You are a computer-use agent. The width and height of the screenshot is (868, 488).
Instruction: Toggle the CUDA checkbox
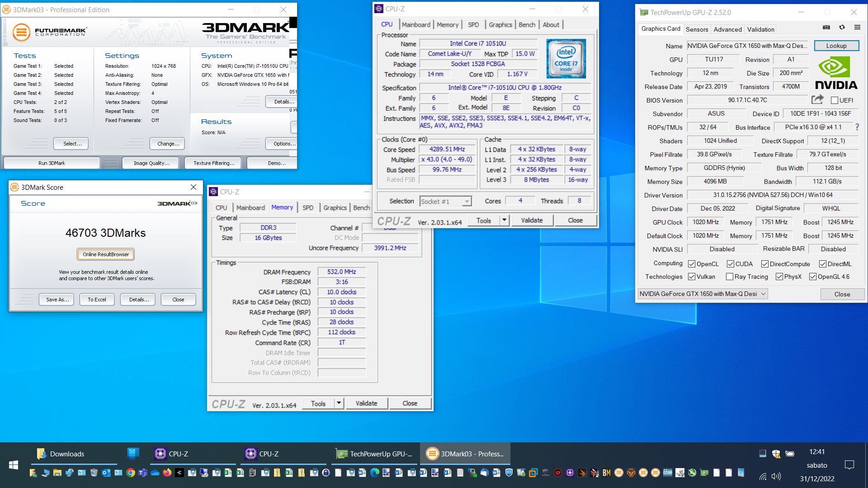tap(731, 264)
